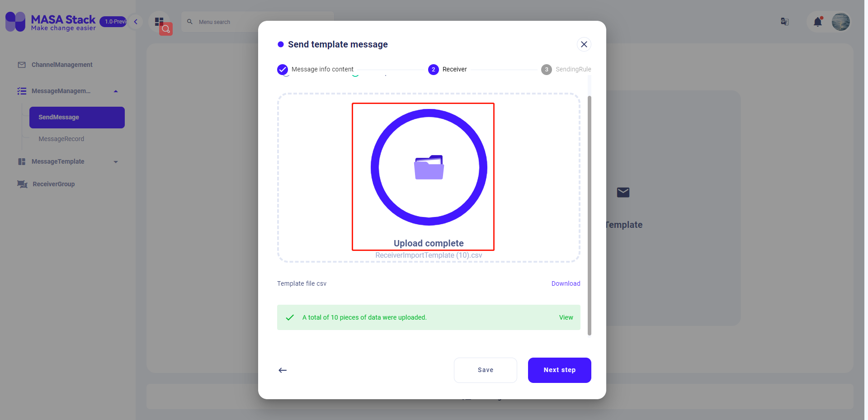Click the search magnifier icon
The image size is (868, 420).
tap(190, 22)
